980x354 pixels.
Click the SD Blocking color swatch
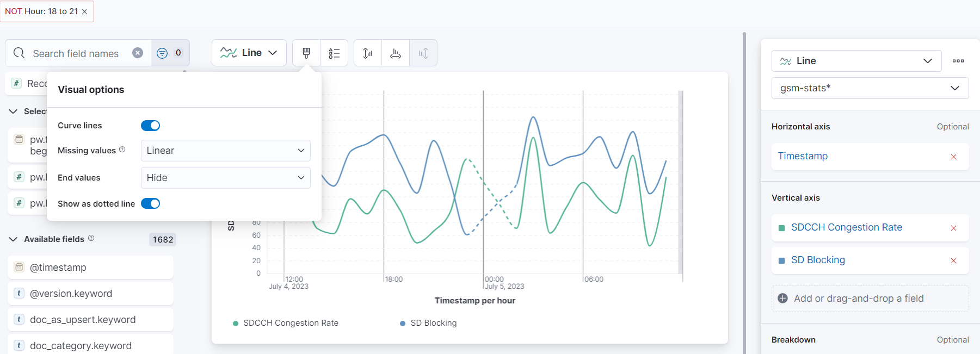click(x=782, y=260)
